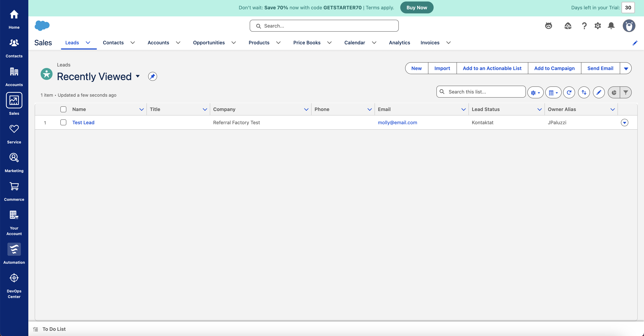Open the Calendar tab
This screenshot has width=644, height=336.
point(354,43)
